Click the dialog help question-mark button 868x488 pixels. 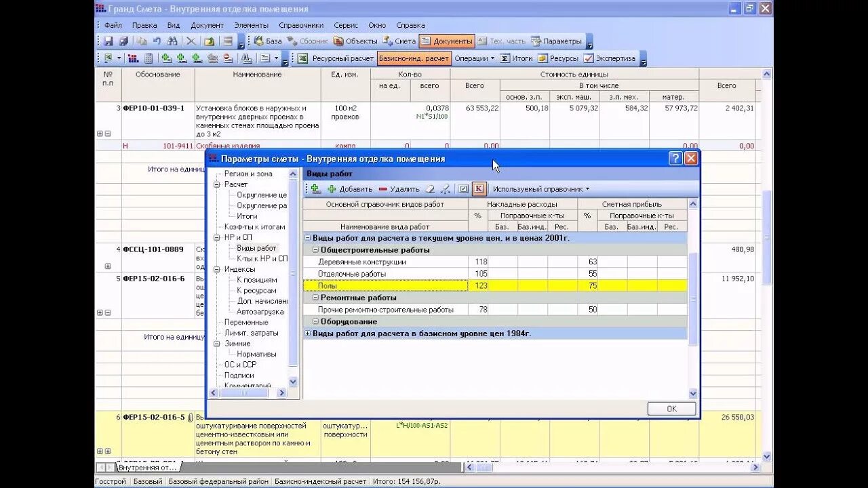click(675, 159)
